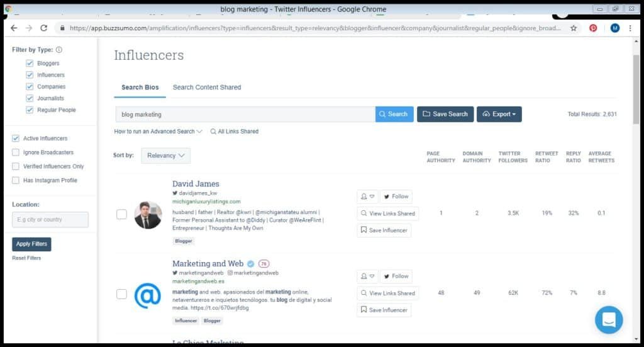
Task: Bookmark this page with the star icon
Action: tap(574, 28)
